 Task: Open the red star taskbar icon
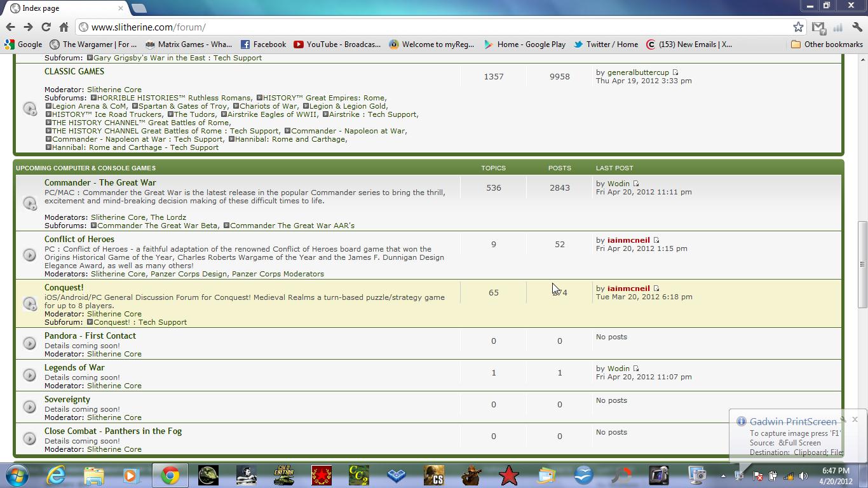point(508,475)
